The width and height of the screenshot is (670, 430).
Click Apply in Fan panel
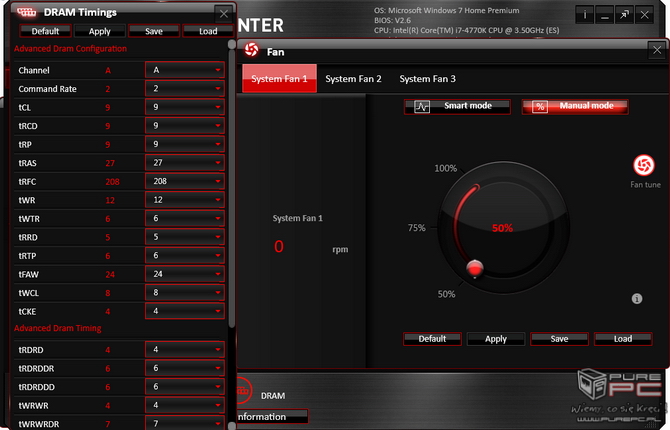(496, 339)
